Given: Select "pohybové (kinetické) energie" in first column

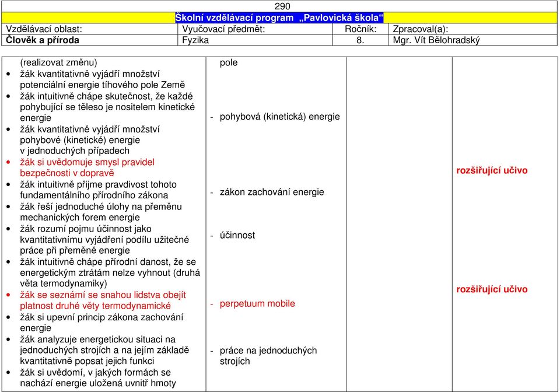Looking at the screenshot, I should tap(80, 140).
